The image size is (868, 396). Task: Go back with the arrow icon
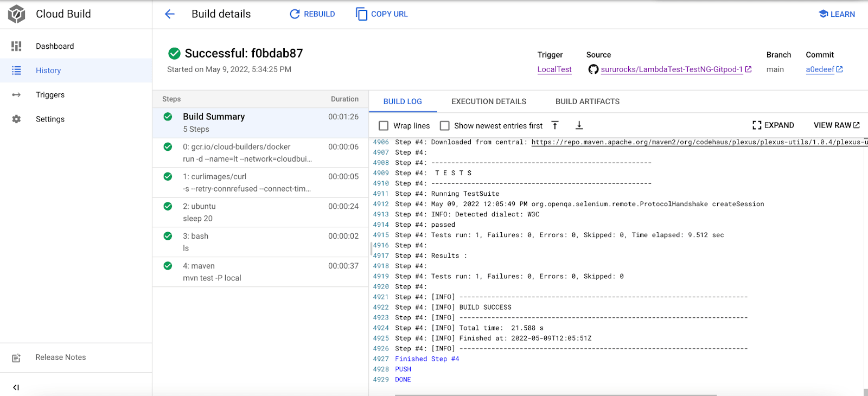[170, 14]
